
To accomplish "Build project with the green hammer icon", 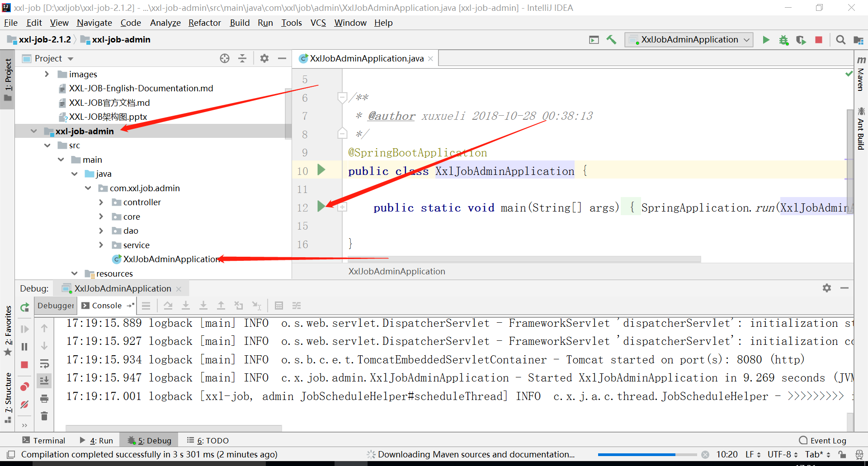I will point(611,40).
